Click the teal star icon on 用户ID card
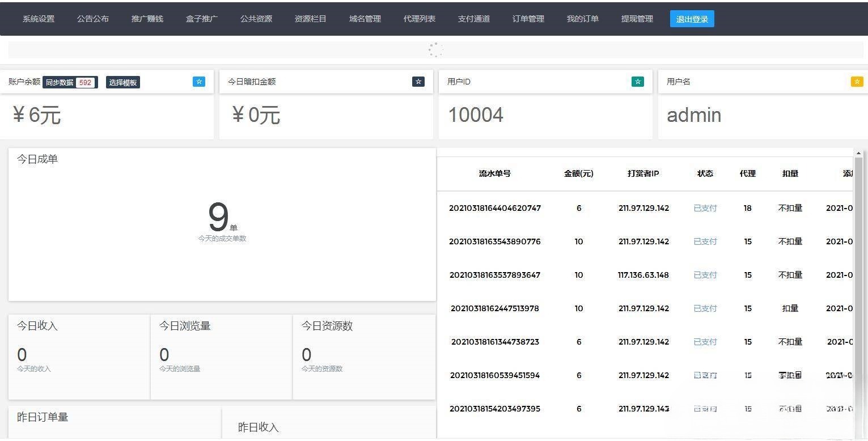The height and width of the screenshot is (441, 868). click(x=637, y=81)
